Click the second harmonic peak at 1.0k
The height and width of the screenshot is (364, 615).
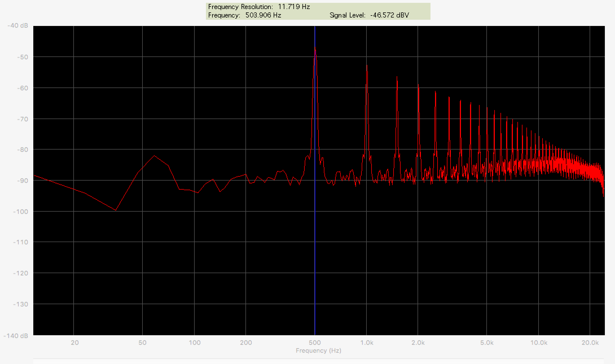367,65
